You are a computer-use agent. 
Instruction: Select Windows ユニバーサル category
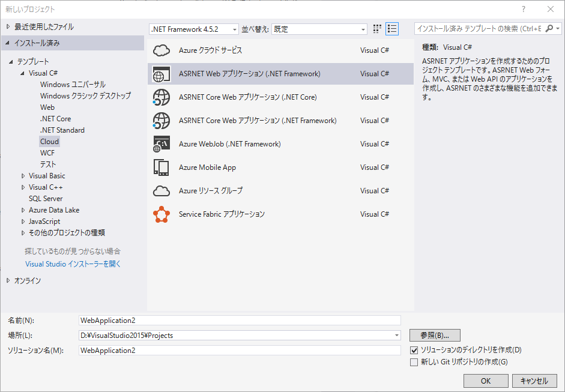(x=73, y=85)
